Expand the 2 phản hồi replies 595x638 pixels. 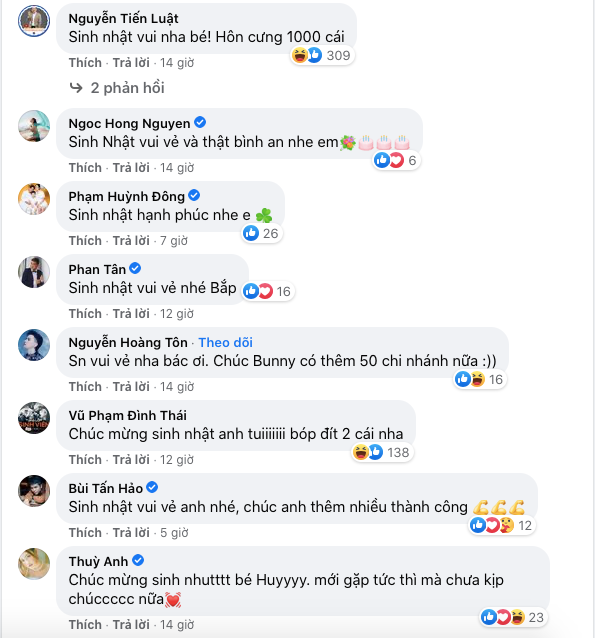[127, 88]
